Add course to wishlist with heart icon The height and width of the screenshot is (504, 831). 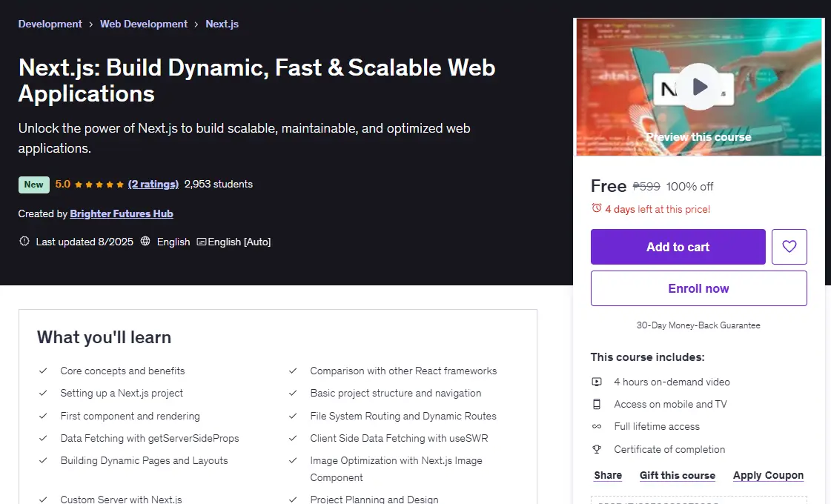point(789,246)
